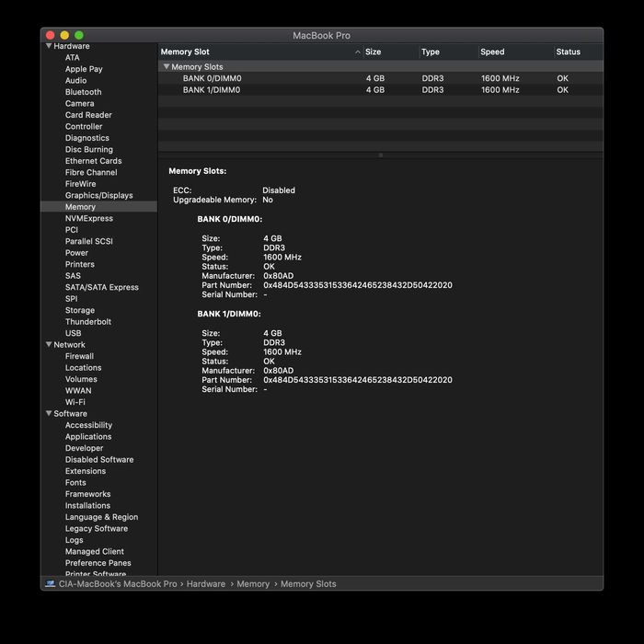Select Controller in the sidebar
644x644 pixels.
pos(84,127)
